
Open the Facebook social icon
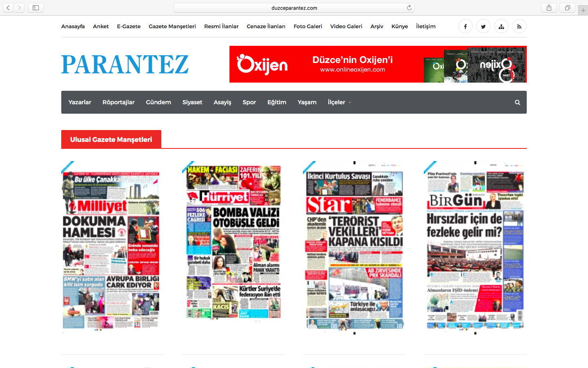tap(465, 27)
